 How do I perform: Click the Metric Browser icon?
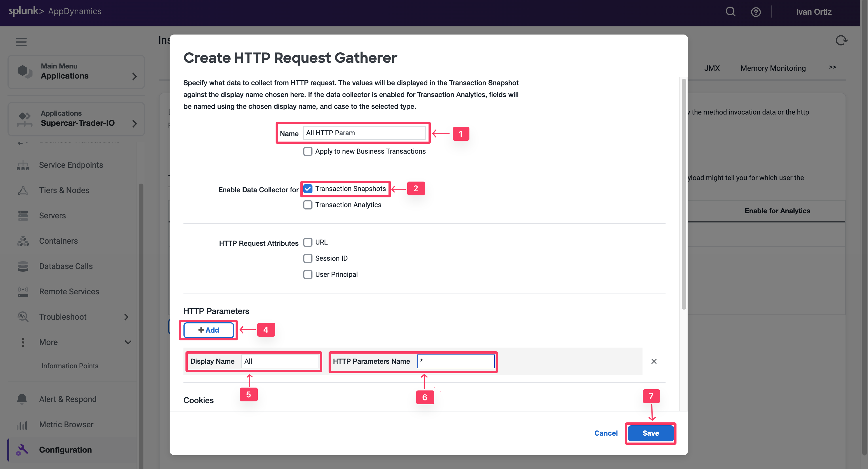[22, 425]
